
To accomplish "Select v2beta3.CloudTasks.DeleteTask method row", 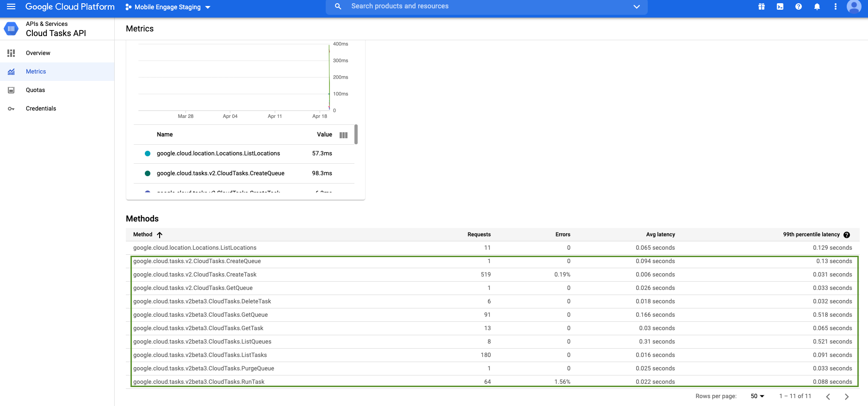I will 492,301.
